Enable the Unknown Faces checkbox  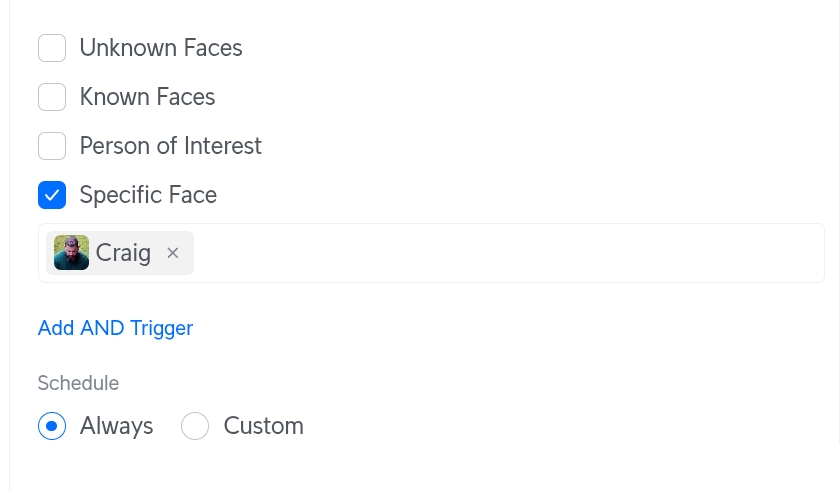coord(52,48)
